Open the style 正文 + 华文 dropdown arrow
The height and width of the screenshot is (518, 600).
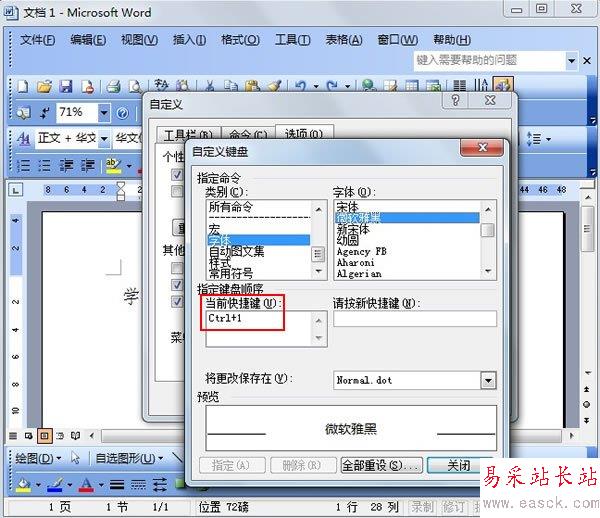tap(104, 138)
